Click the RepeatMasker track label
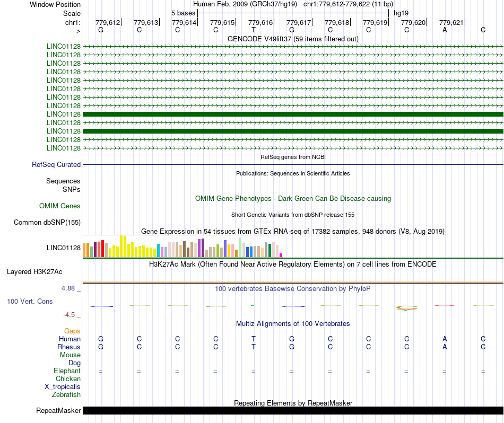This screenshot has width=504, height=423. pyautogui.click(x=58, y=410)
